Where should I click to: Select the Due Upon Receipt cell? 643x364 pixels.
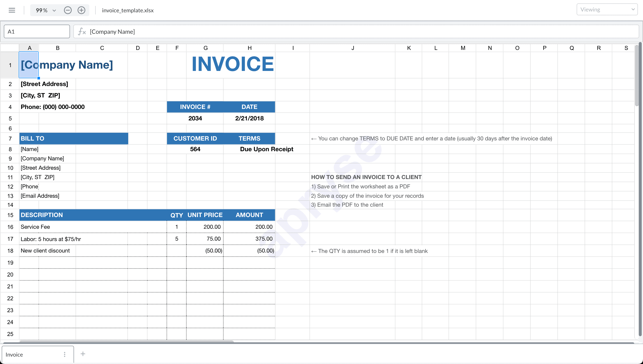266,149
